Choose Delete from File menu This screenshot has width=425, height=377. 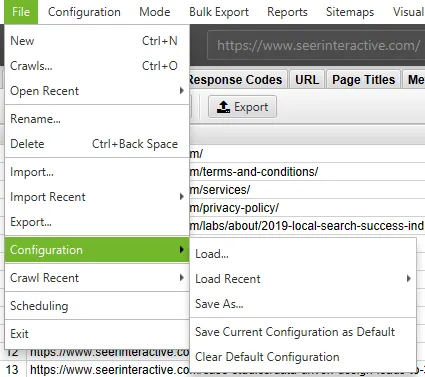97,144
